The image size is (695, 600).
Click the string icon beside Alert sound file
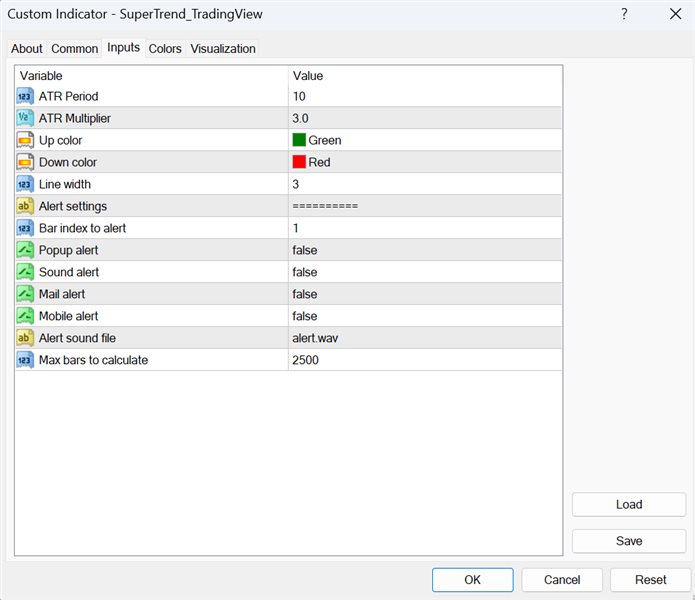[x=25, y=338]
